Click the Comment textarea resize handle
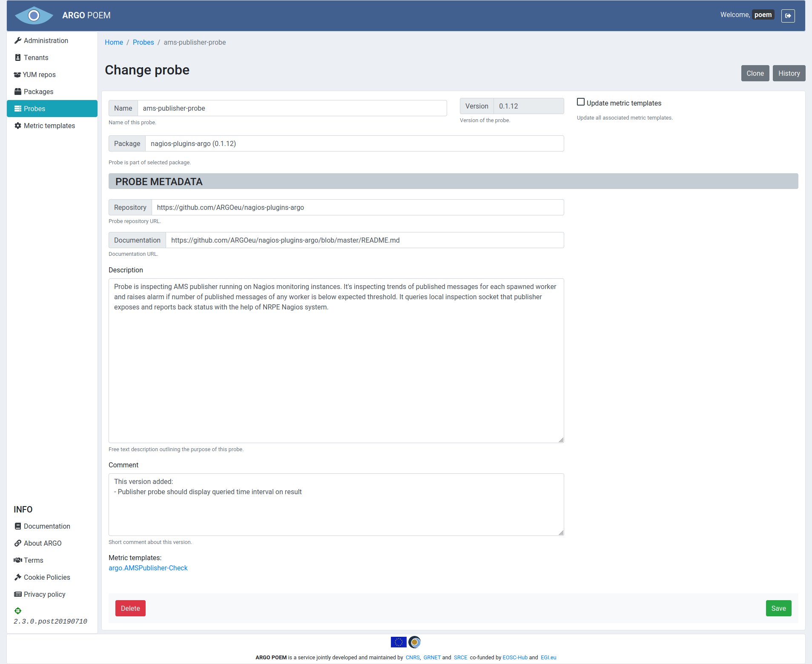Viewport: 812px width, 664px height. click(x=561, y=532)
